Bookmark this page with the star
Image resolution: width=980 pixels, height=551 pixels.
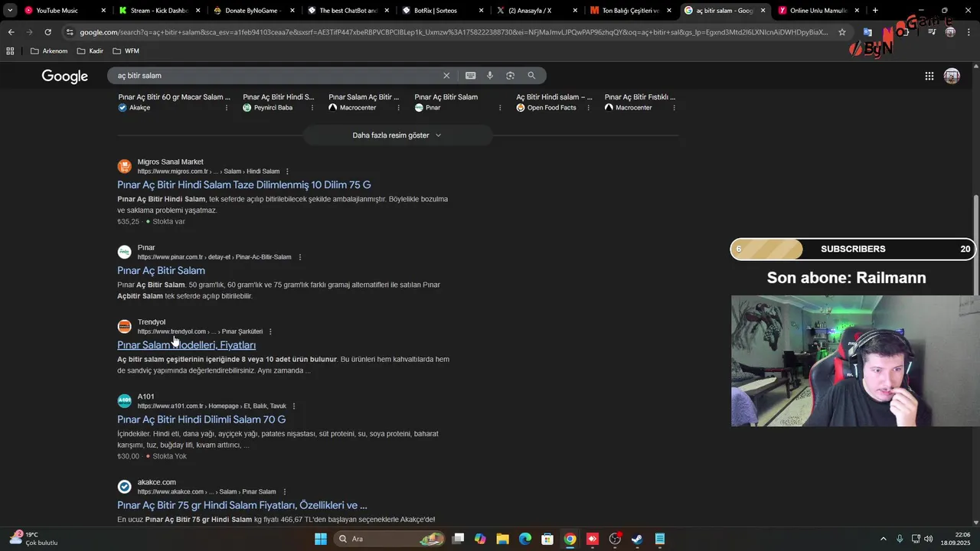(x=842, y=32)
